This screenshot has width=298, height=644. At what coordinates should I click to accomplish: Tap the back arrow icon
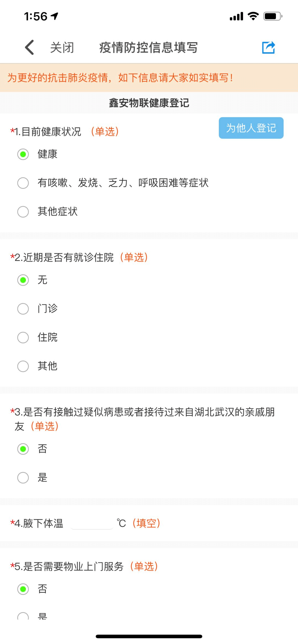(30, 47)
